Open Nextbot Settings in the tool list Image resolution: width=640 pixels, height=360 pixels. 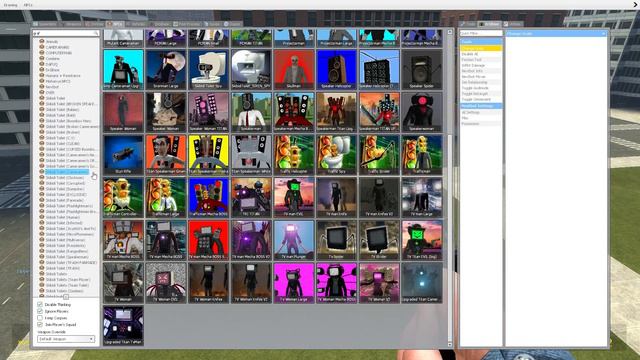(481, 106)
